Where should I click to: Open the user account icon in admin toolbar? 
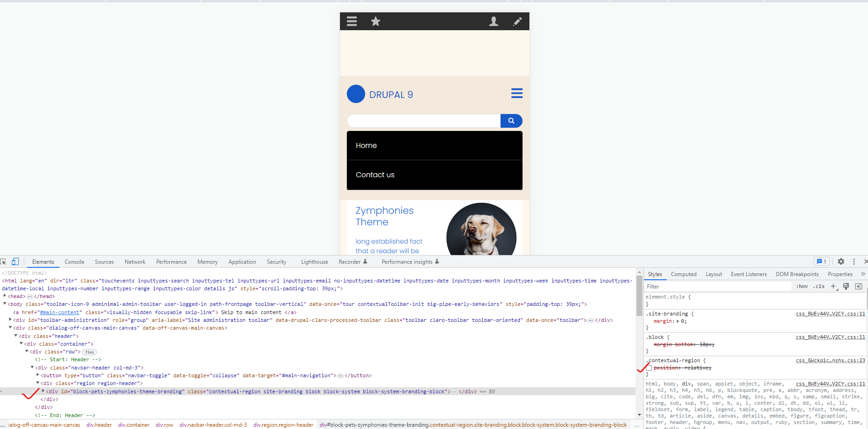coord(494,21)
